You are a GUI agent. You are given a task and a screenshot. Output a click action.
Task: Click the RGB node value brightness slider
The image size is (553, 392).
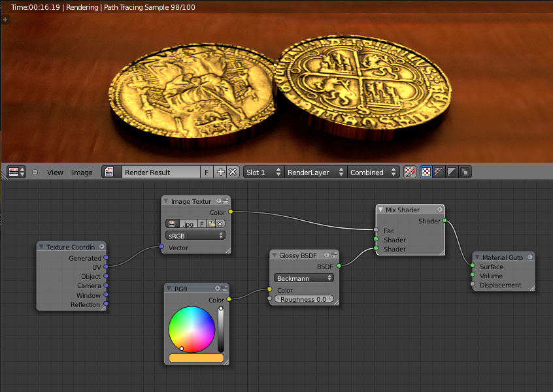point(221,329)
